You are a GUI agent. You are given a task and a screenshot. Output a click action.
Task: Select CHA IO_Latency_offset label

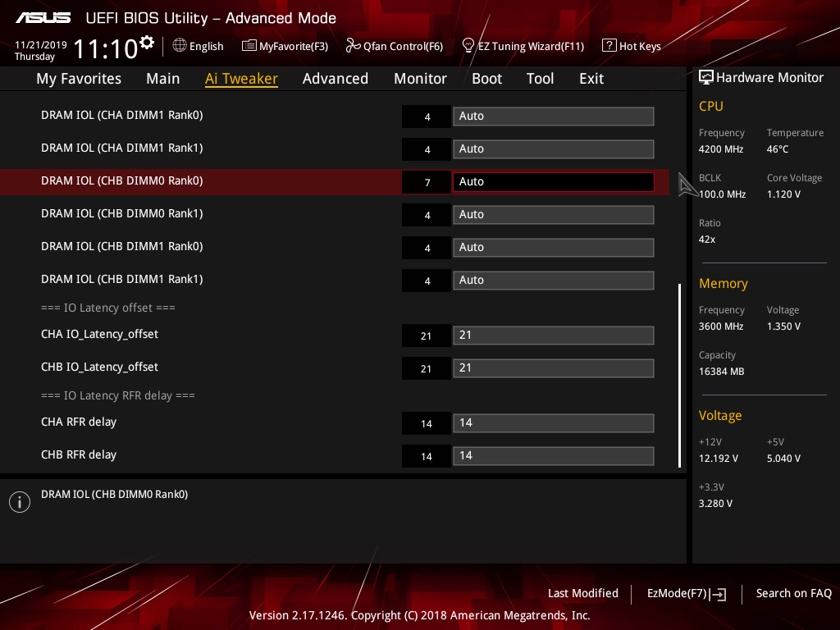[99, 335]
